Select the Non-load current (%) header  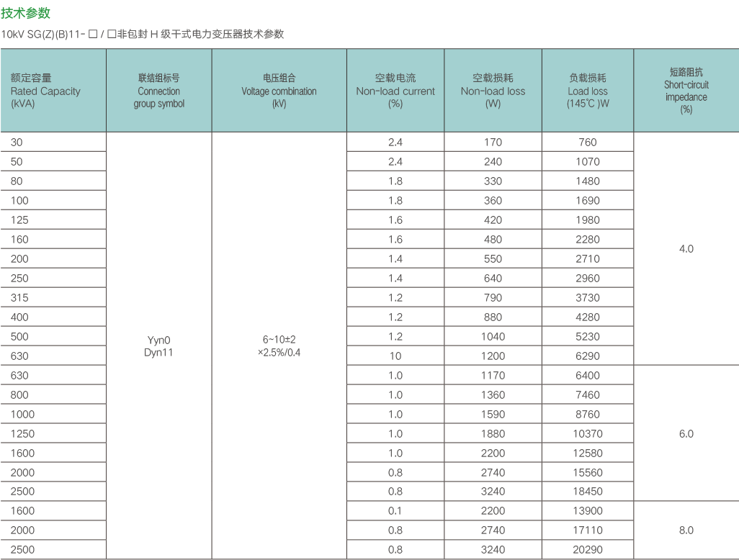pyautogui.click(x=395, y=91)
